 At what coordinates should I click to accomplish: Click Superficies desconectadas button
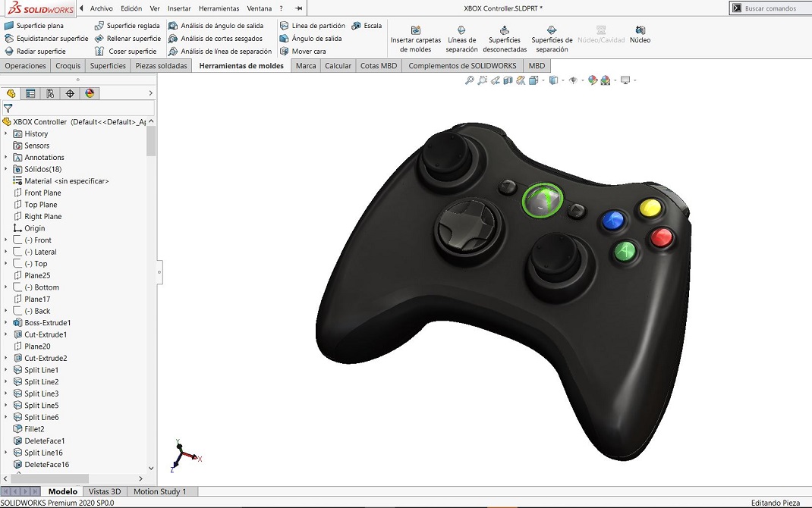coord(505,39)
